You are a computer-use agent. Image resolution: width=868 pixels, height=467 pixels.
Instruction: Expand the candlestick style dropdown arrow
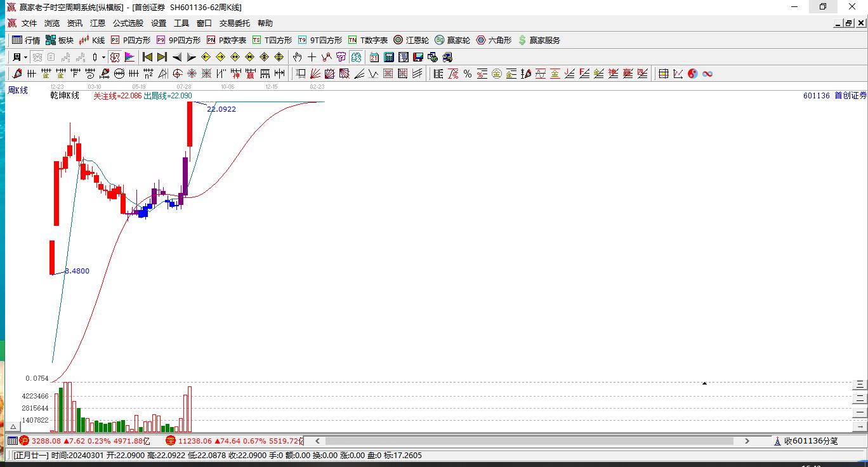click(103, 57)
